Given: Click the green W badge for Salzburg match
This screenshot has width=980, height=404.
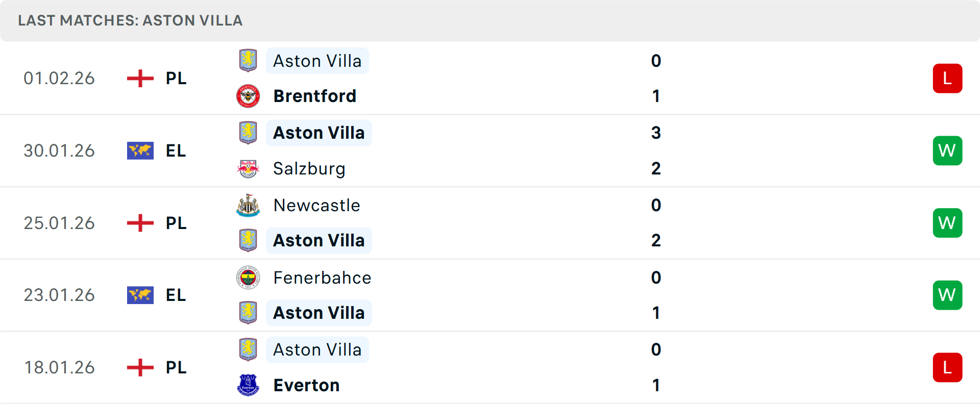Looking at the screenshot, I should [x=947, y=151].
